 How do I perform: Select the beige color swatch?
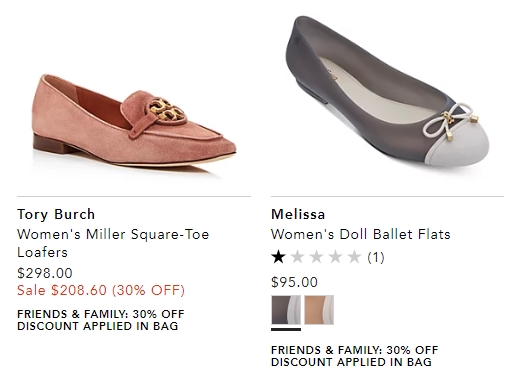click(319, 310)
